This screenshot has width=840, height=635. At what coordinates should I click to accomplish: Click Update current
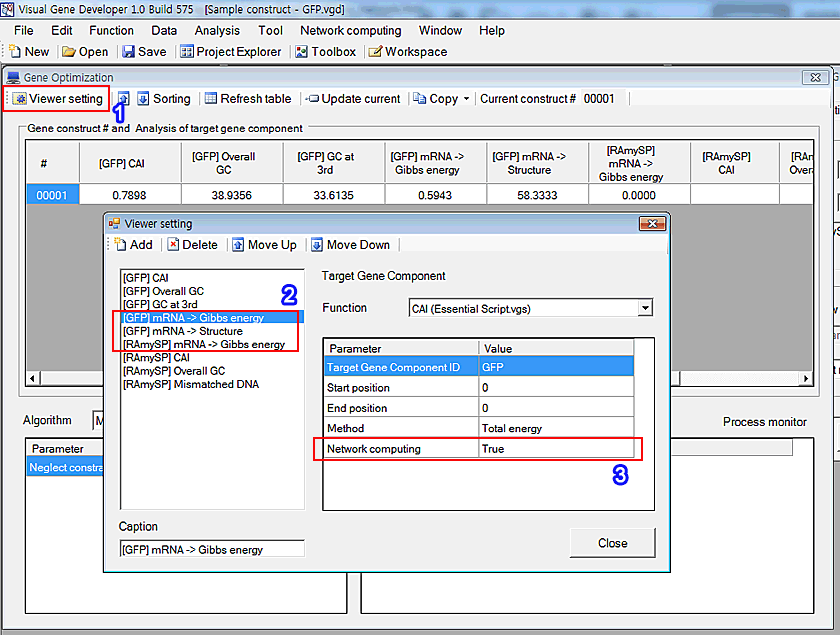coord(355,99)
